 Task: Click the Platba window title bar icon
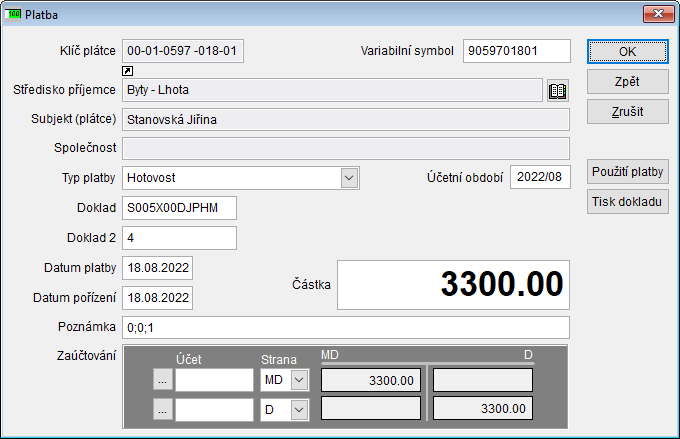[x=13, y=13]
